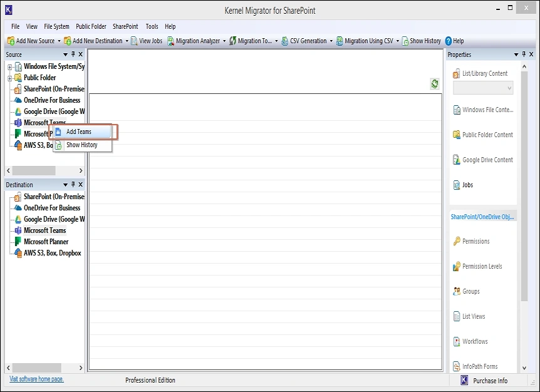Click InfoPath Forms in Properties panel
This screenshot has width=540, height=392.
tap(475, 366)
